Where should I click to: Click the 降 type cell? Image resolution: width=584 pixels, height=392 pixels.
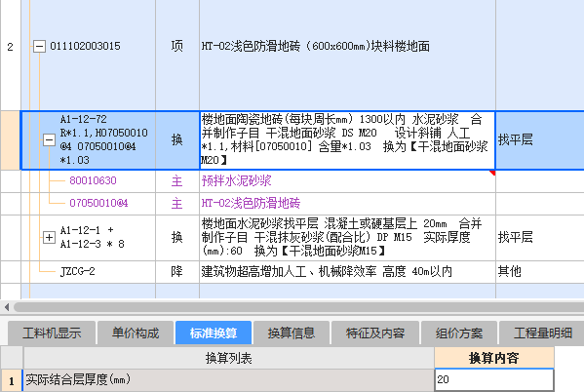(176, 272)
